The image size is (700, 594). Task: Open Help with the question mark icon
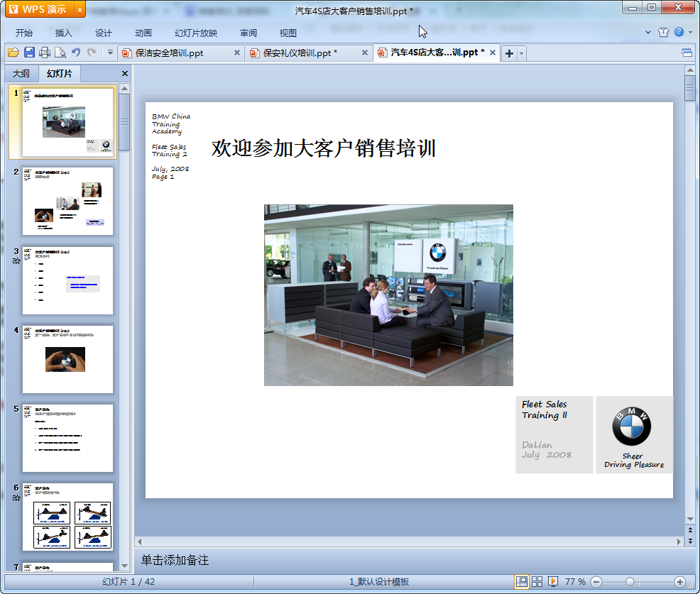point(679,32)
